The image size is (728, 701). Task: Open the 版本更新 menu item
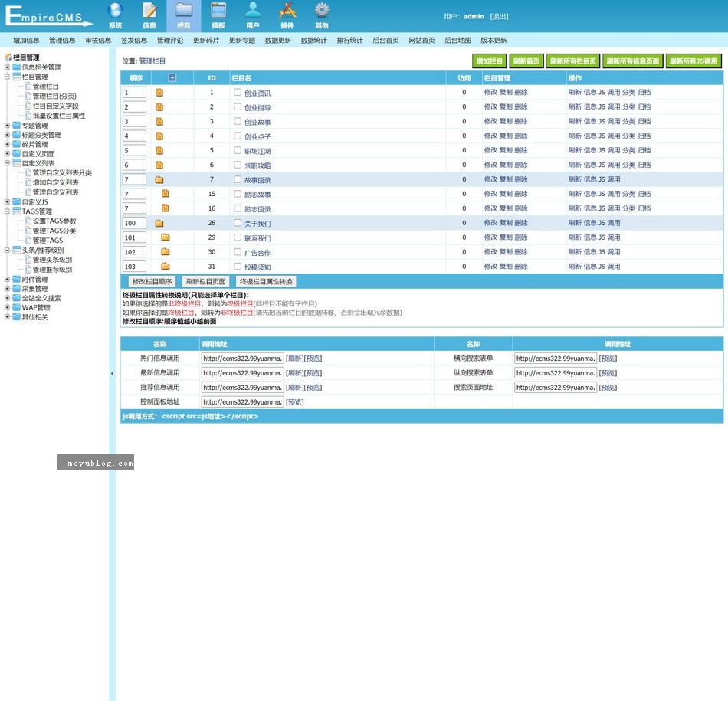coord(494,41)
